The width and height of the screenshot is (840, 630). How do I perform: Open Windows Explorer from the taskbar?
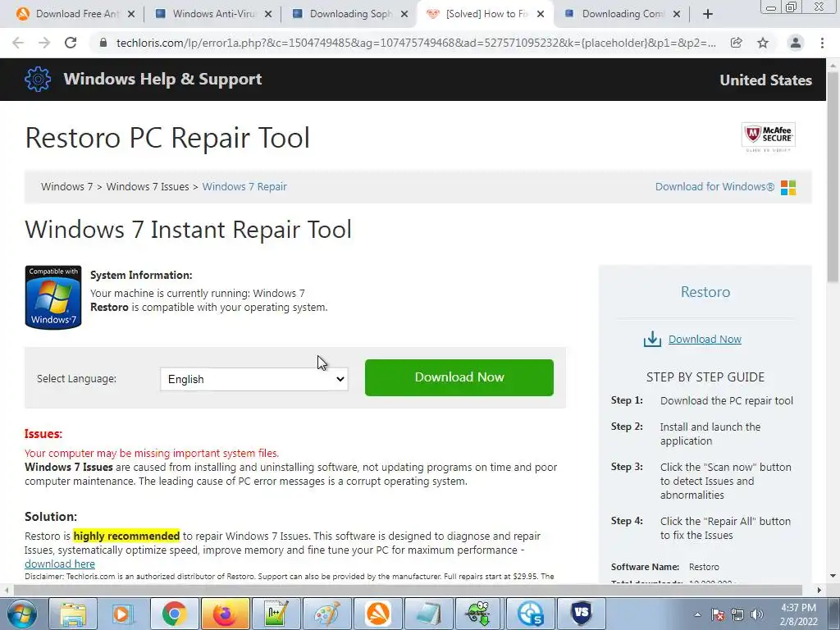(73, 614)
